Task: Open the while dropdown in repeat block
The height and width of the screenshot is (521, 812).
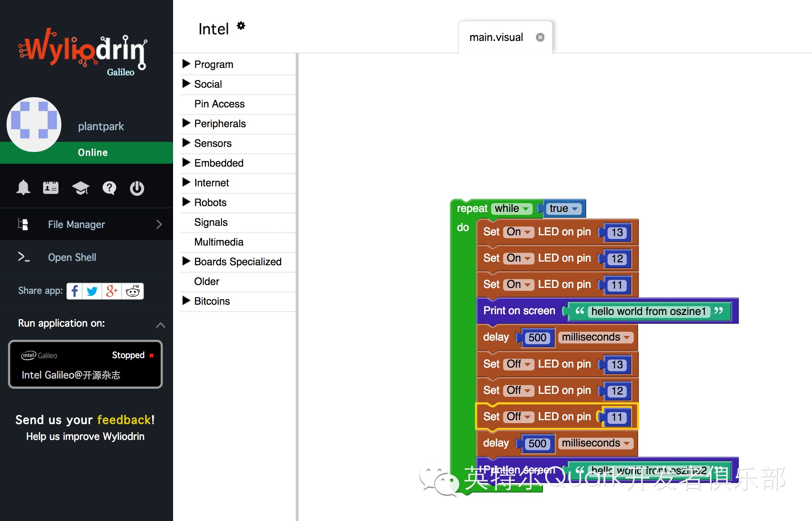Action: [x=512, y=209]
